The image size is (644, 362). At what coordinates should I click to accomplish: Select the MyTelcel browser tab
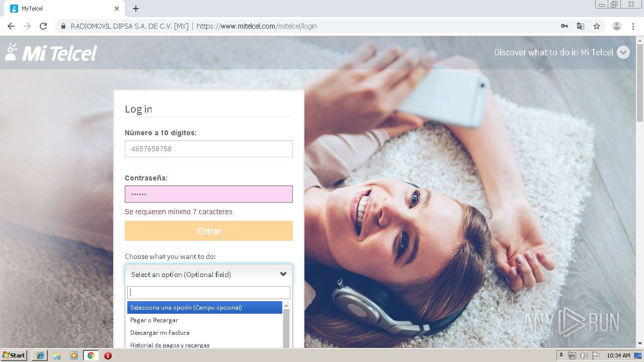64,9
